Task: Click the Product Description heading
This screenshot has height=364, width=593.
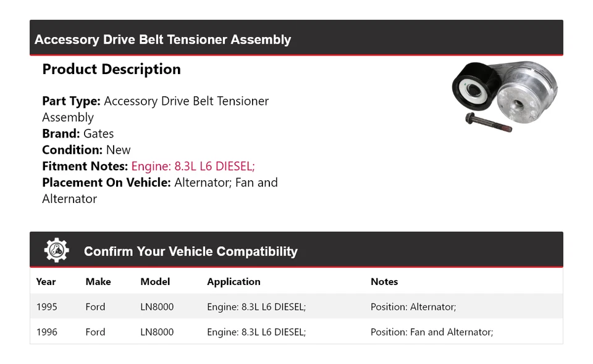Action: [111, 69]
